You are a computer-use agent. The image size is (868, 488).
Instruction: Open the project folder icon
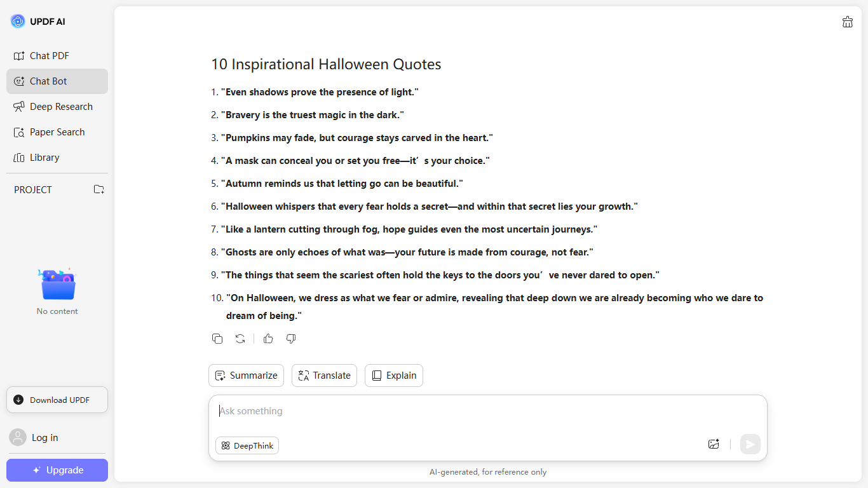pos(98,189)
